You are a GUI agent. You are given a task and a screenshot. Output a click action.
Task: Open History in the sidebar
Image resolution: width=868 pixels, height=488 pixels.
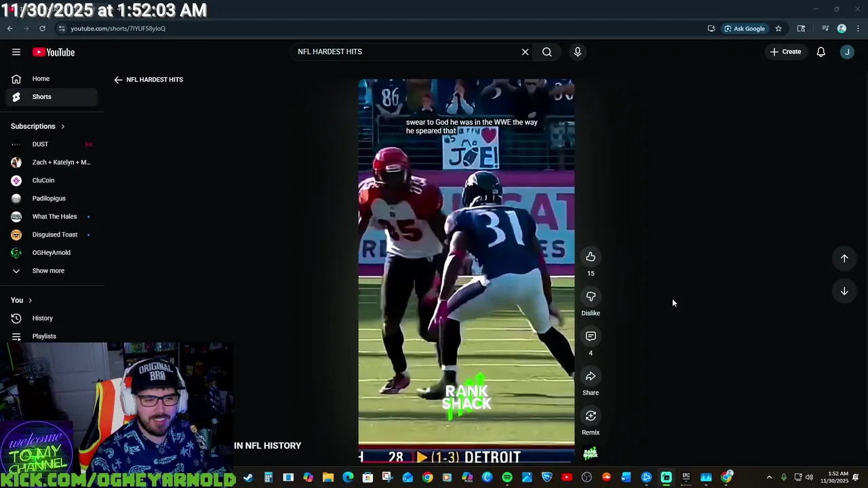tap(52, 319)
